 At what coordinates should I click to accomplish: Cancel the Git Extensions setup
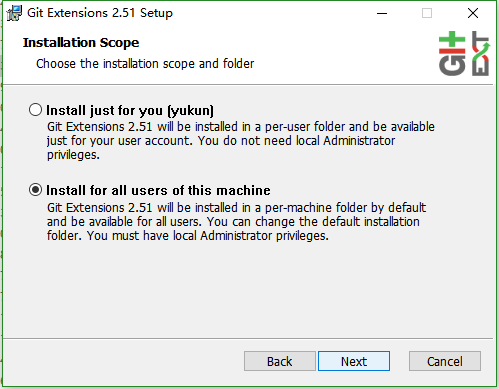[445, 361]
